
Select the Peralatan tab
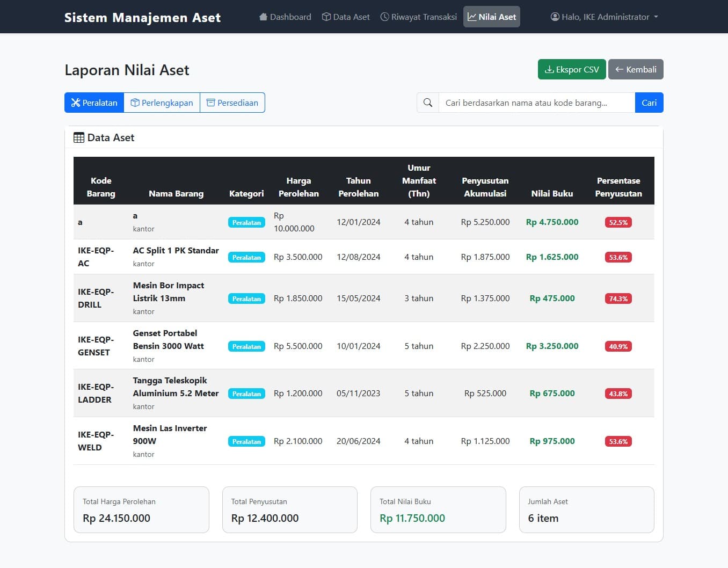click(x=94, y=103)
